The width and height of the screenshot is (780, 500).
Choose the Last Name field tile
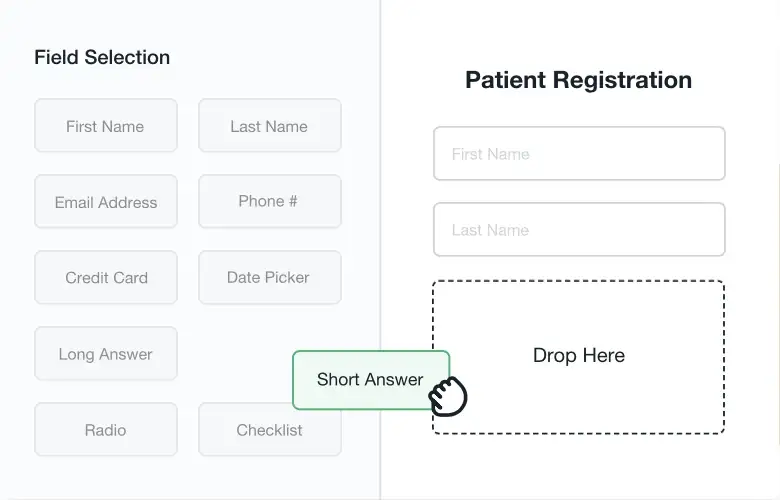(270, 125)
